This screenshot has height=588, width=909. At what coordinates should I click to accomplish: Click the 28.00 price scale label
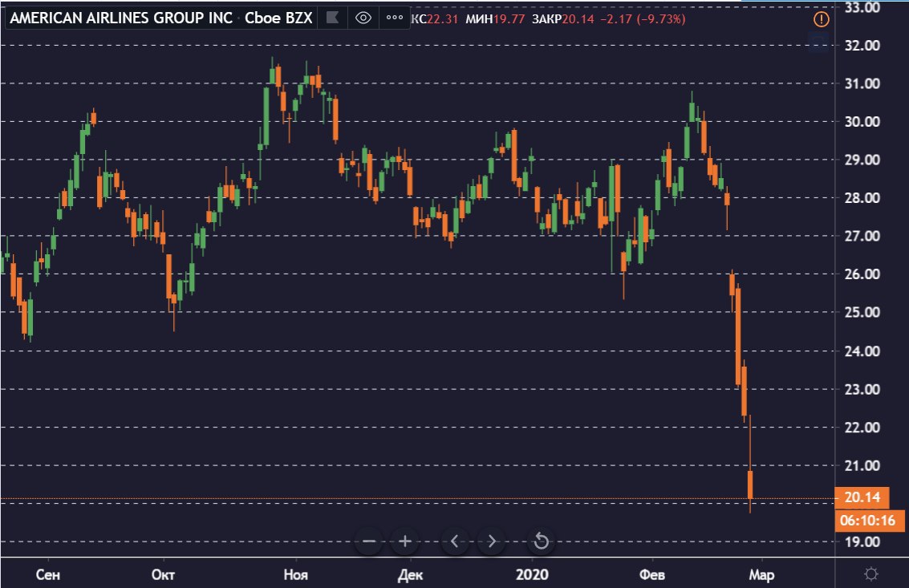point(862,198)
